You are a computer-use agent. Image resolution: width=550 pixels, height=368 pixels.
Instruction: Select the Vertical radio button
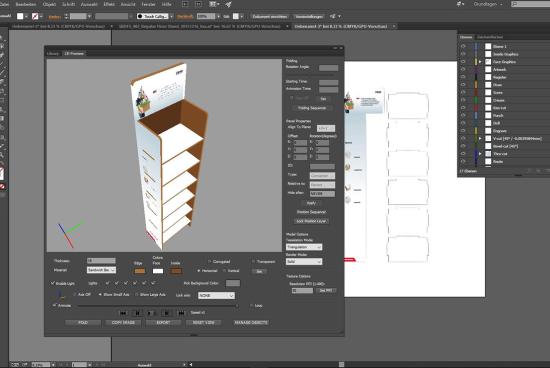224,270
